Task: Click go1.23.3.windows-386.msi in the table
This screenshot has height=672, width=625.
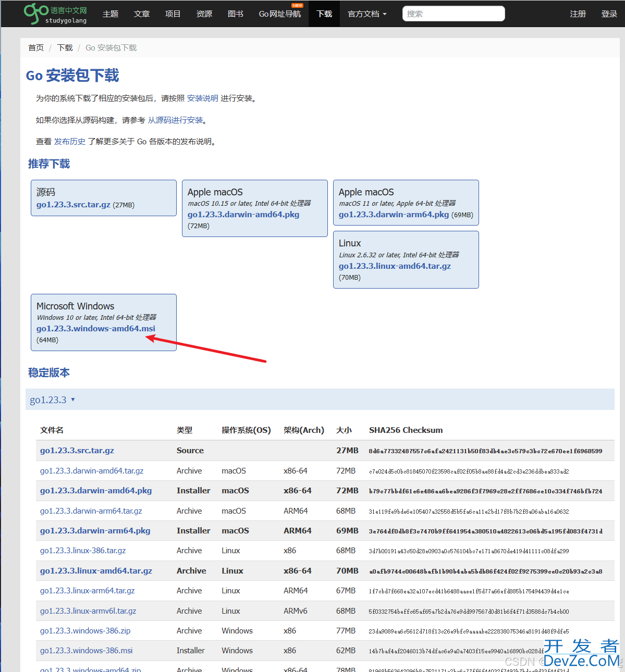Action: (87, 651)
